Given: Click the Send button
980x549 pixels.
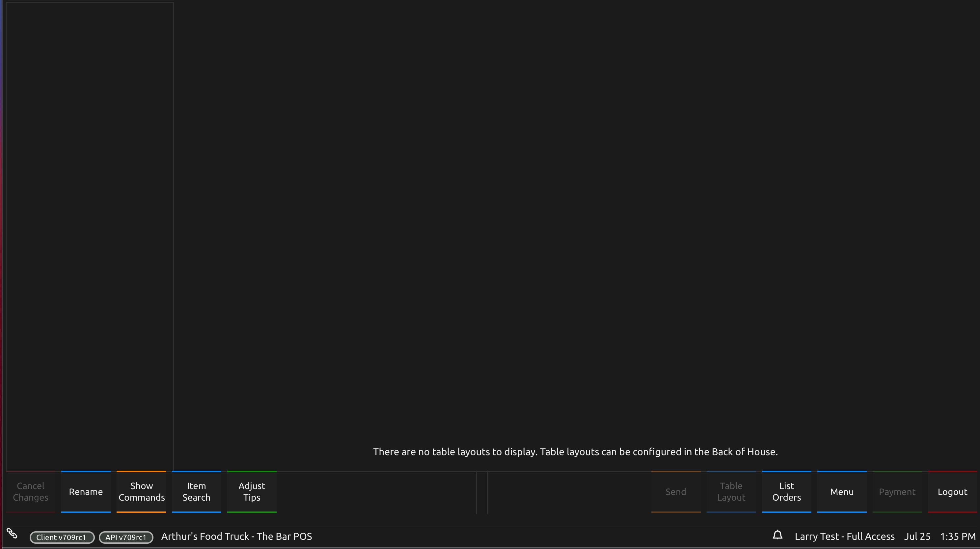Looking at the screenshot, I should point(676,492).
